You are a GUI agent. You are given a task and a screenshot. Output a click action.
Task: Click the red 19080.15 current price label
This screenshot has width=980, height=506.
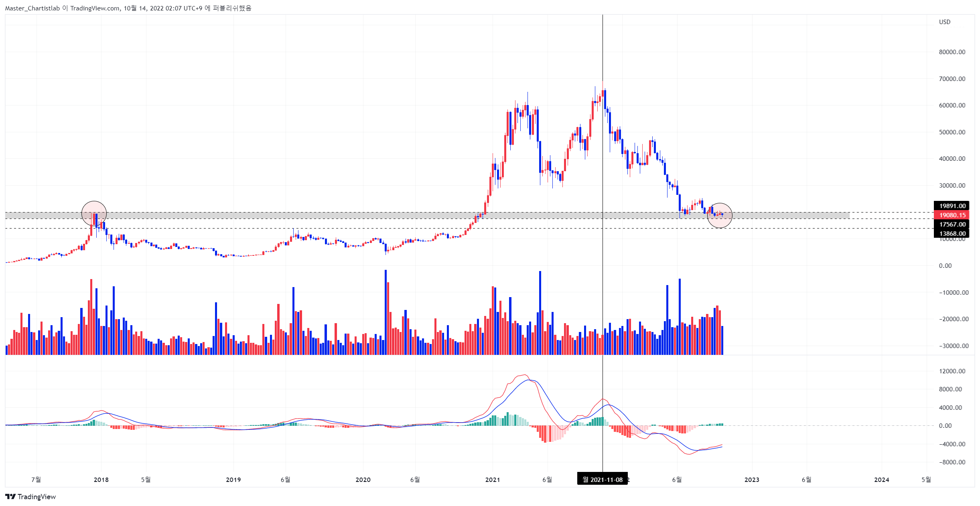[952, 215]
